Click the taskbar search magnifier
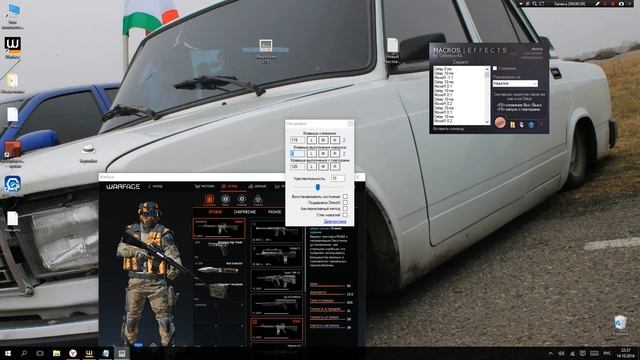Viewport: 640px width, 360px height. [x=24, y=353]
